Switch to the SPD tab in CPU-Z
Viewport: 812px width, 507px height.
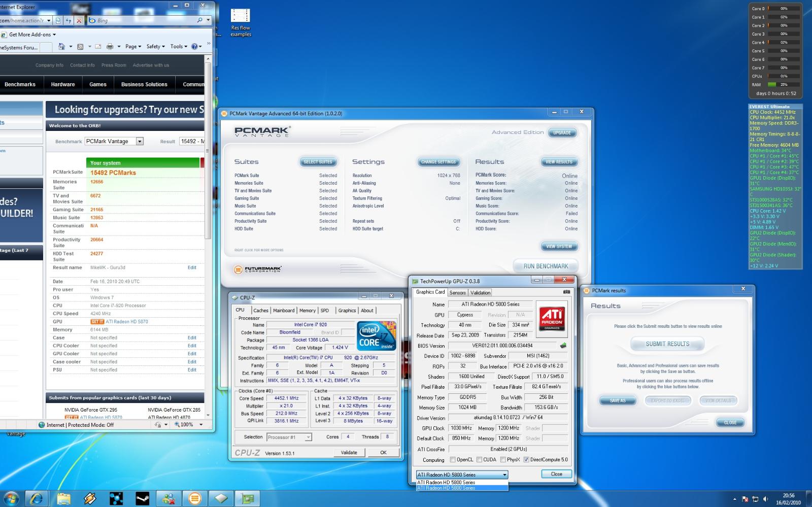point(325,311)
